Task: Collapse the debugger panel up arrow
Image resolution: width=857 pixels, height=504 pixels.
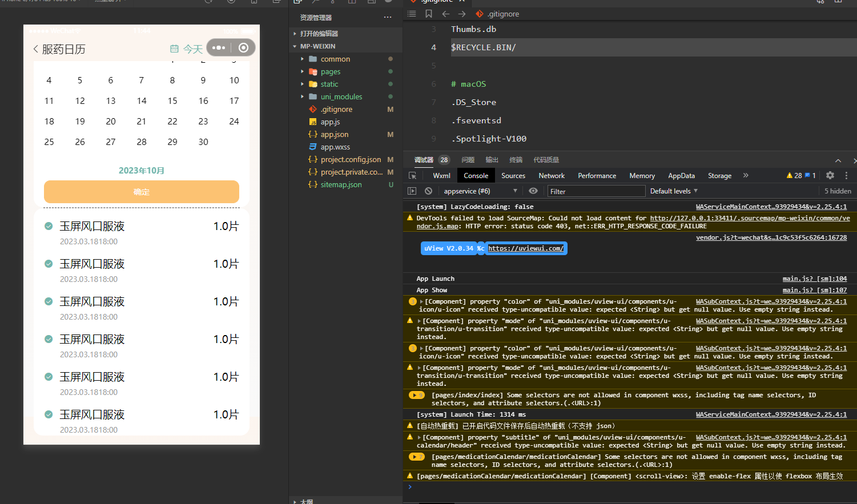Action: pos(838,160)
